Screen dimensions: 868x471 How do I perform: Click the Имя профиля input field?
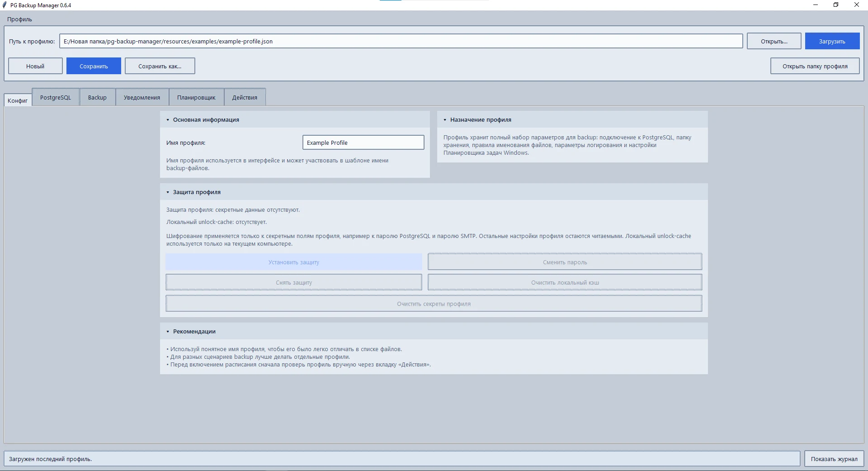coord(363,143)
